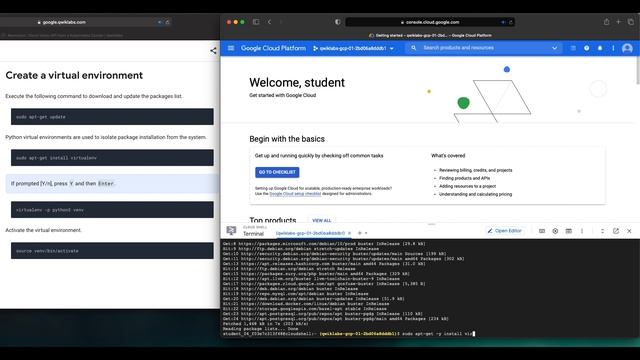Add a new Cloud Shell terminal tab
Screen dimensions: 640x360
click(360, 233)
